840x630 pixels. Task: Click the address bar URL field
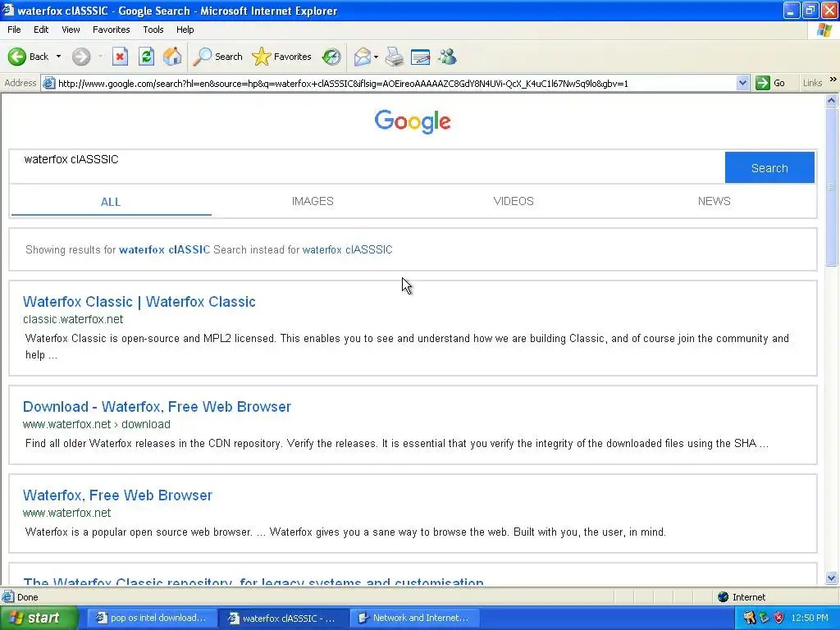(x=395, y=83)
